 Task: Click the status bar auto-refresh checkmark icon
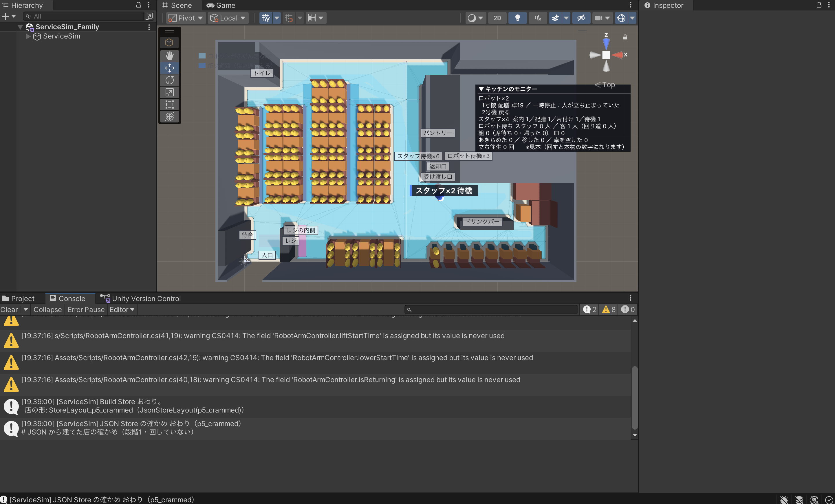tap(829, 500)
